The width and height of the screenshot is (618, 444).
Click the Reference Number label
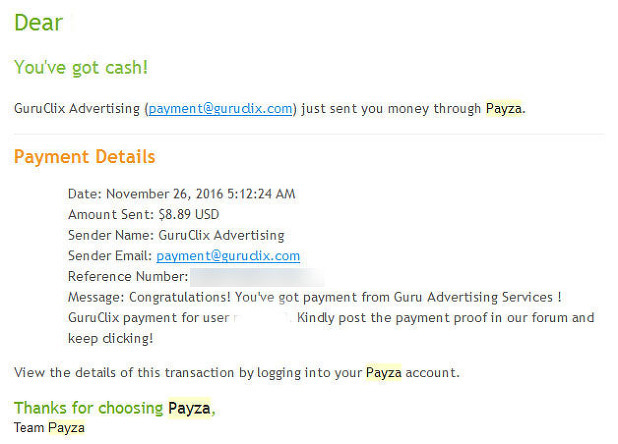128,277
